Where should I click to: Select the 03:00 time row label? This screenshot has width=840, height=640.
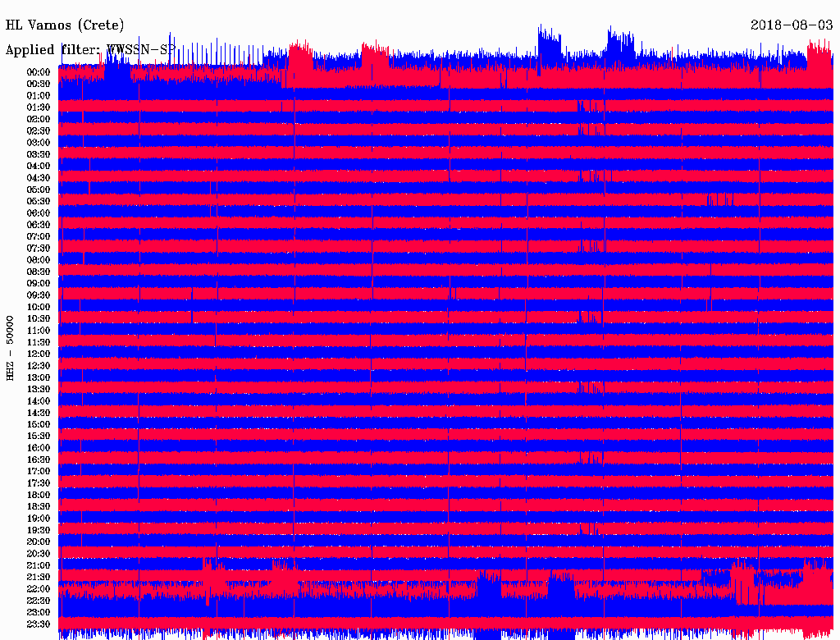[39, 143]
